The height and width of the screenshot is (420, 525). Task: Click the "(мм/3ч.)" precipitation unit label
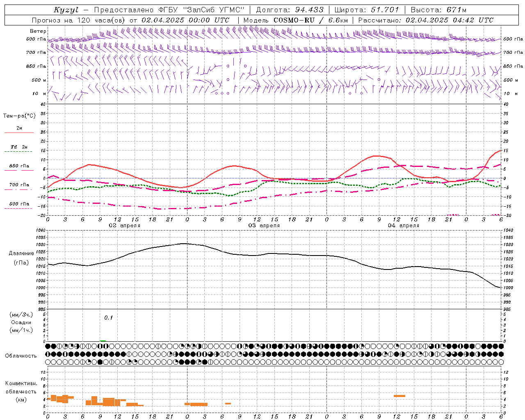[21, 315]
